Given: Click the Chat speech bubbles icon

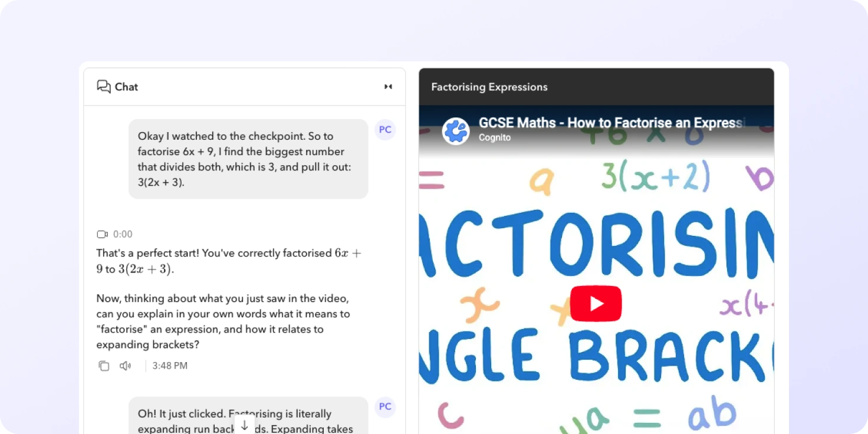Looking at the screenshot, I should coord(104,87).
